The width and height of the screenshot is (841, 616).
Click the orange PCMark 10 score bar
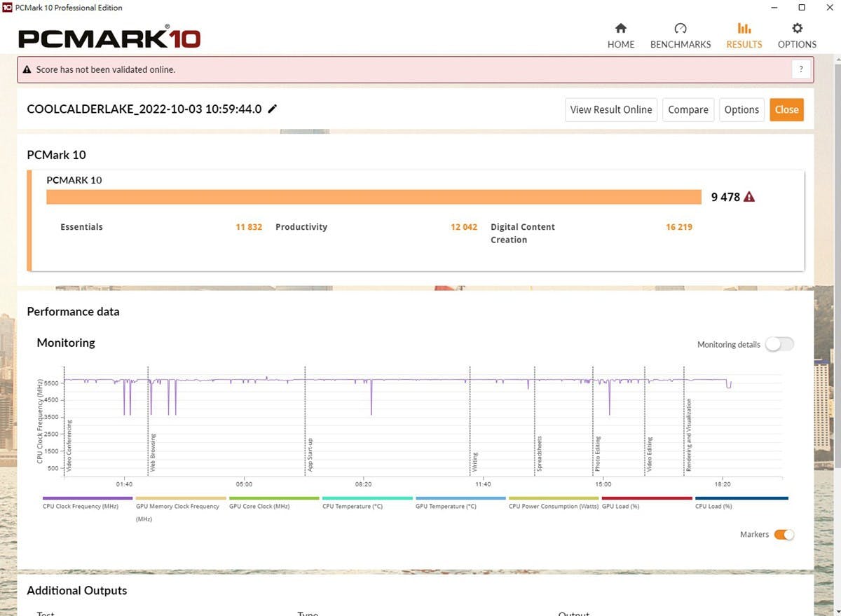tap(374, 197)
